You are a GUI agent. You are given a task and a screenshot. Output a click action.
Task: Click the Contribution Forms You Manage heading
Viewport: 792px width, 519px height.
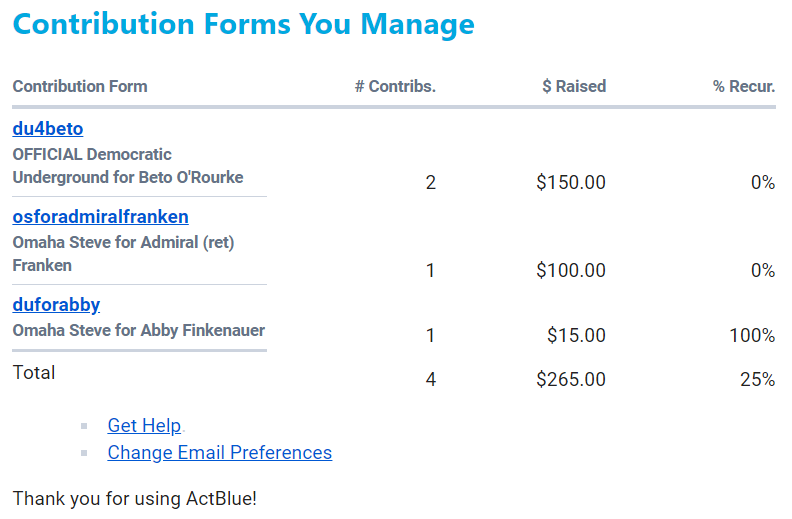(243, 24)
